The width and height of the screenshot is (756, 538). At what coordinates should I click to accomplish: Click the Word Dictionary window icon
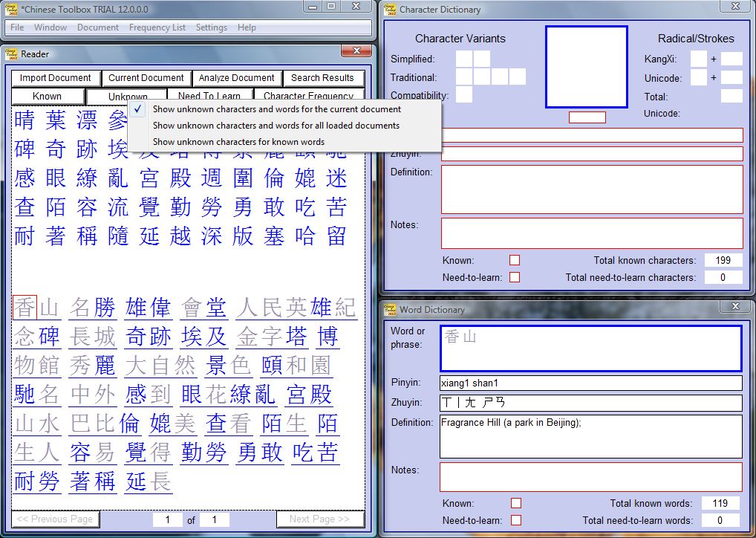point(389,309)
